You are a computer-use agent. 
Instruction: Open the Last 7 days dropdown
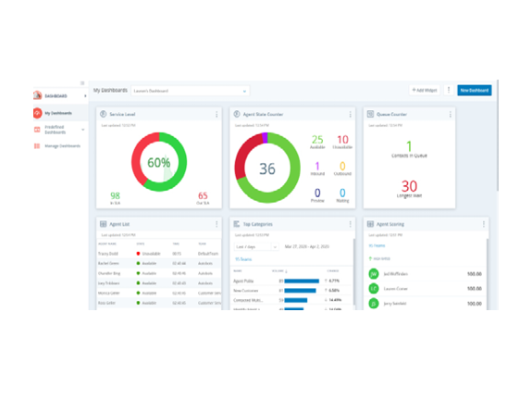tap(255, 247)
